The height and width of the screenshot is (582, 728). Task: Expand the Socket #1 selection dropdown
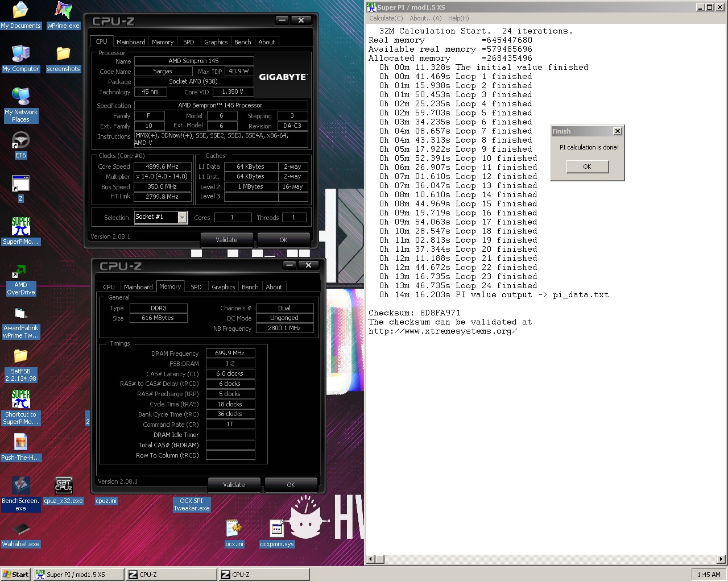click(183, 217)
